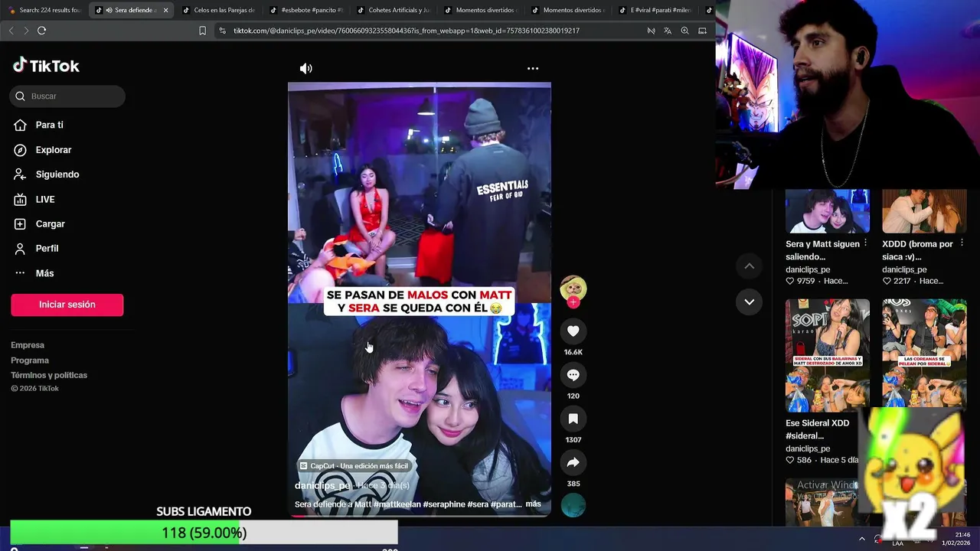Screen dimensions: 980x551
Task: Go forward in the browser
Action: [26, 31]
